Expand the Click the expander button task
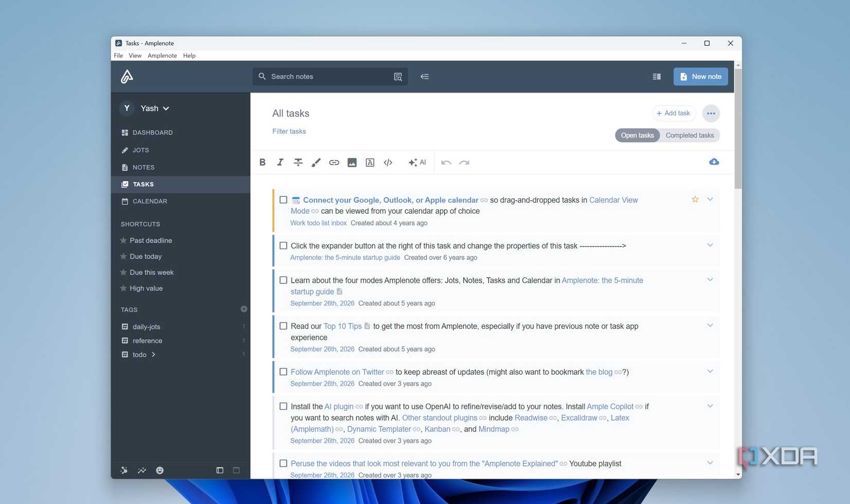Image resolution: width=850 pixels, height=504 pixels. (x=710, y=245)
